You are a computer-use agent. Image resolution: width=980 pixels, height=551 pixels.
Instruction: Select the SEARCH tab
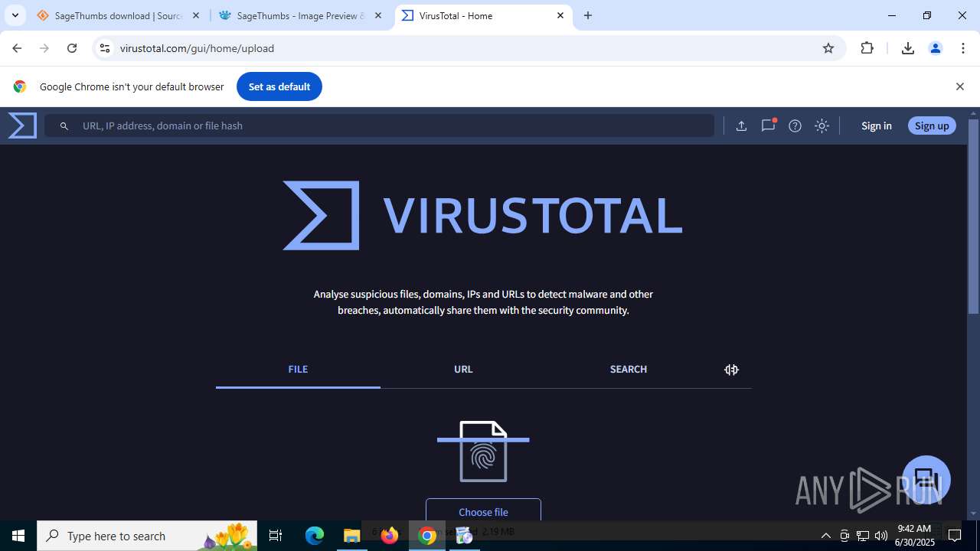coord(629,370)
